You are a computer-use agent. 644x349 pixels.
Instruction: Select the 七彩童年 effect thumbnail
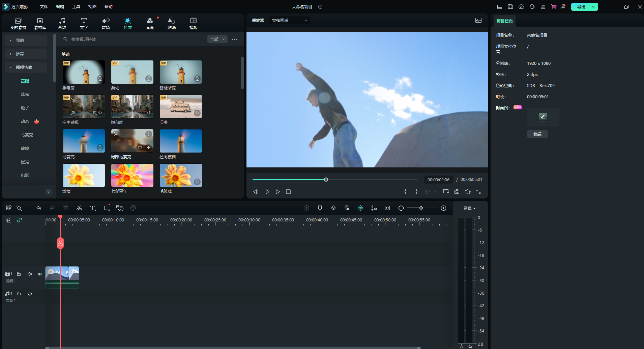tap(132, 176)
